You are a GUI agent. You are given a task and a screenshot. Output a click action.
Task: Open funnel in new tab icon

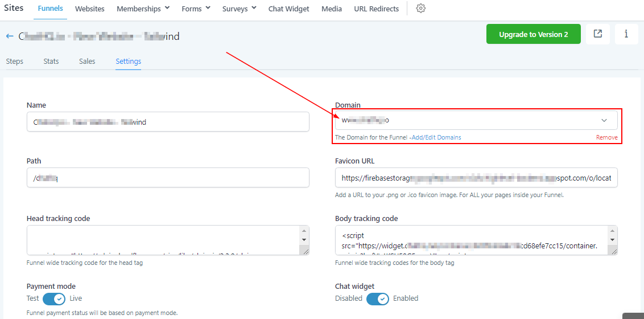[598, 34]
